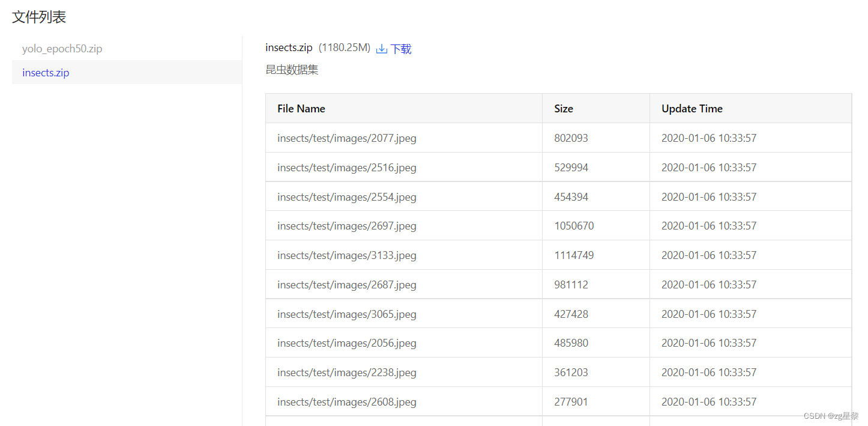Click the update time in the 2697.jpeg row

(709, 226)
